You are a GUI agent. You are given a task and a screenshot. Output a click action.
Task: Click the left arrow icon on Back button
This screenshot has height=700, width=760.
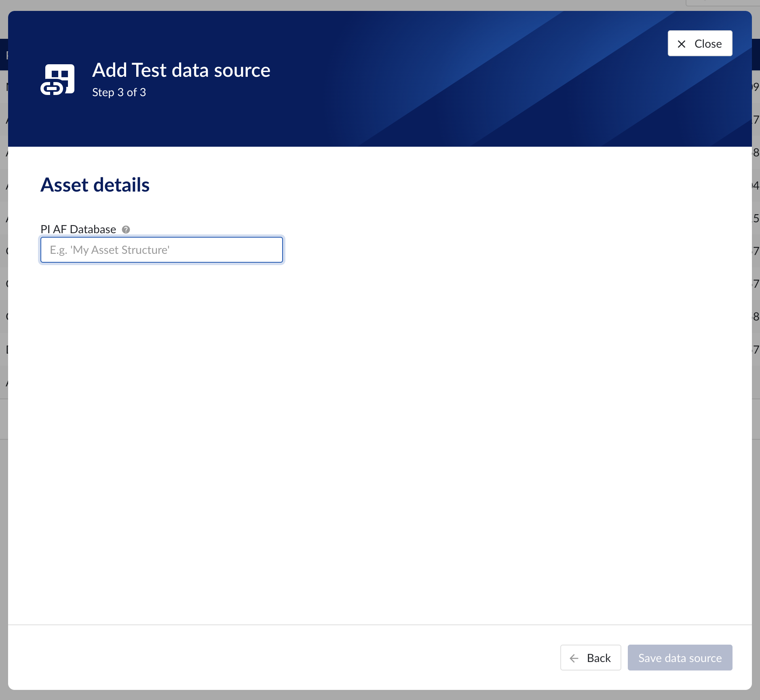574,657
